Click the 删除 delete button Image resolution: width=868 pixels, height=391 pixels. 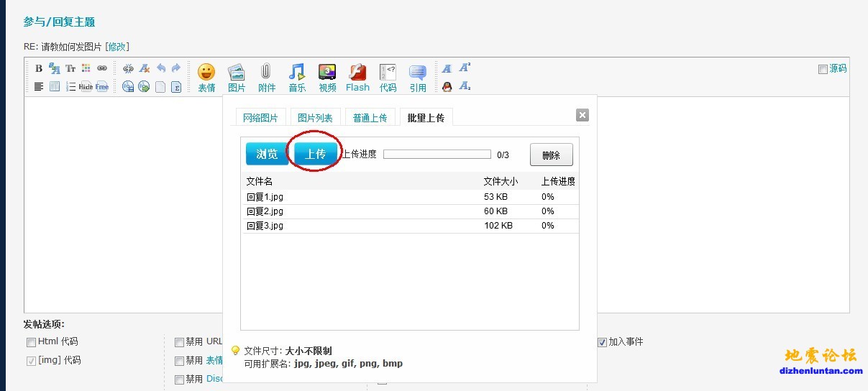(552, 155)
